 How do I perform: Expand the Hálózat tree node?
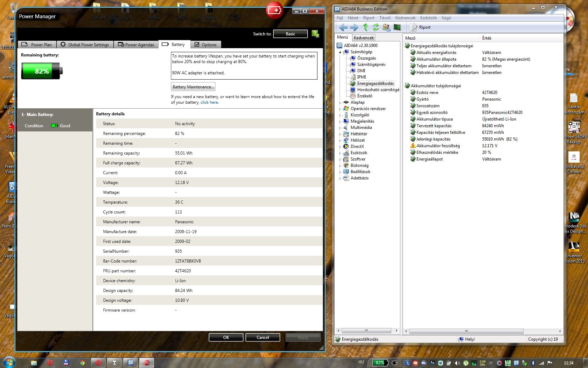[339, 140]
